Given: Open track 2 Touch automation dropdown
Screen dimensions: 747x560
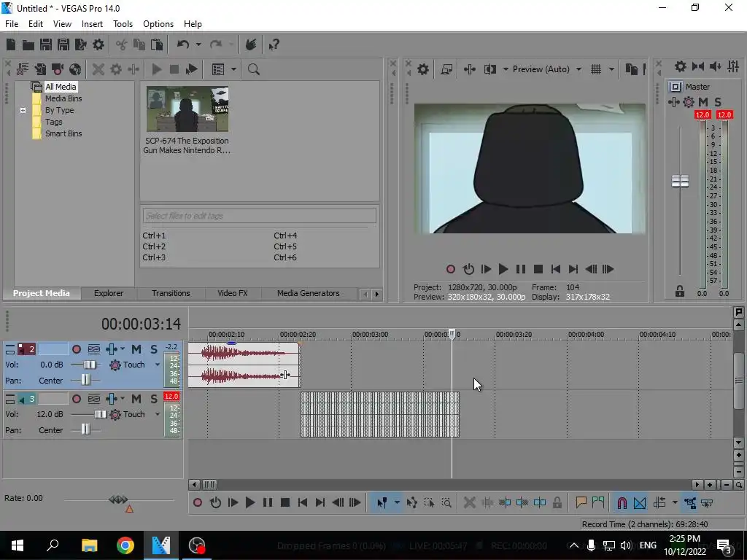Looking at the screenshot, I should click(158, 365).
